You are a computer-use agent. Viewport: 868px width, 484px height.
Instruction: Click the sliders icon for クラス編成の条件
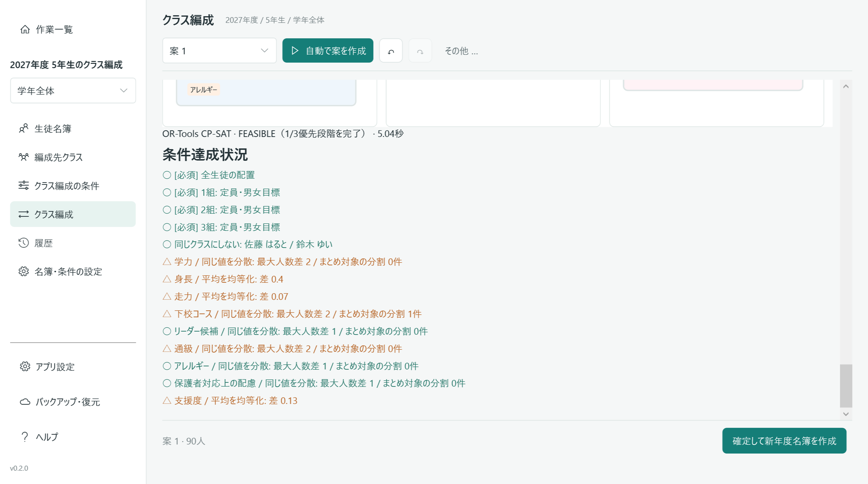[24, 185]
